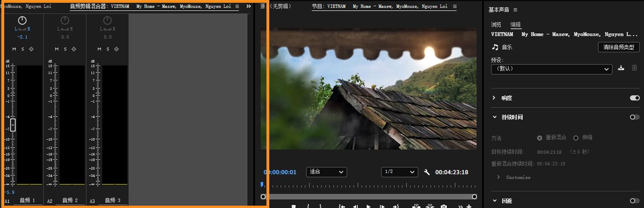The height and width of the screenshot is (208, 644).
Task: Export a frame with the camera icon
Action: click(444, 206)
